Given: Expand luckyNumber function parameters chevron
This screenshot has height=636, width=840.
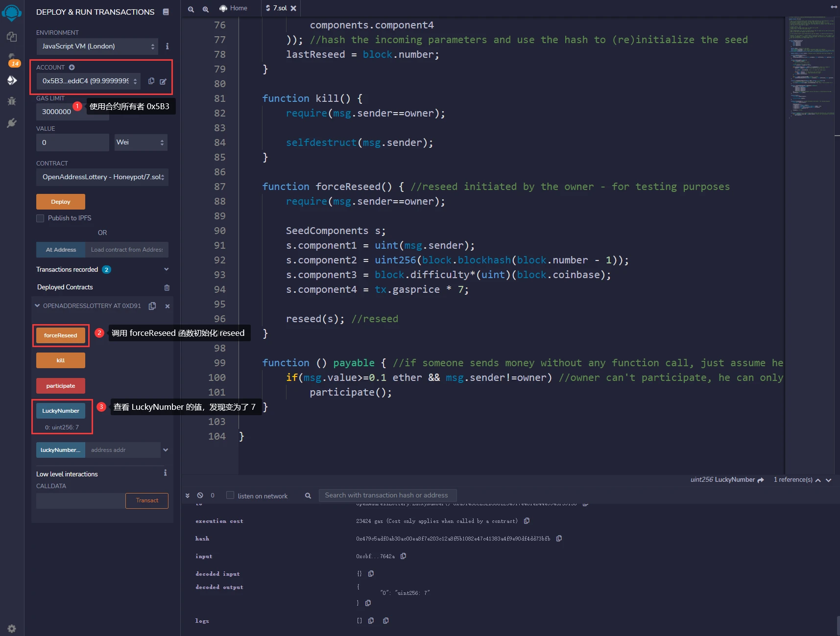Looking at the screenshot, I should click(x=166, y=450).
